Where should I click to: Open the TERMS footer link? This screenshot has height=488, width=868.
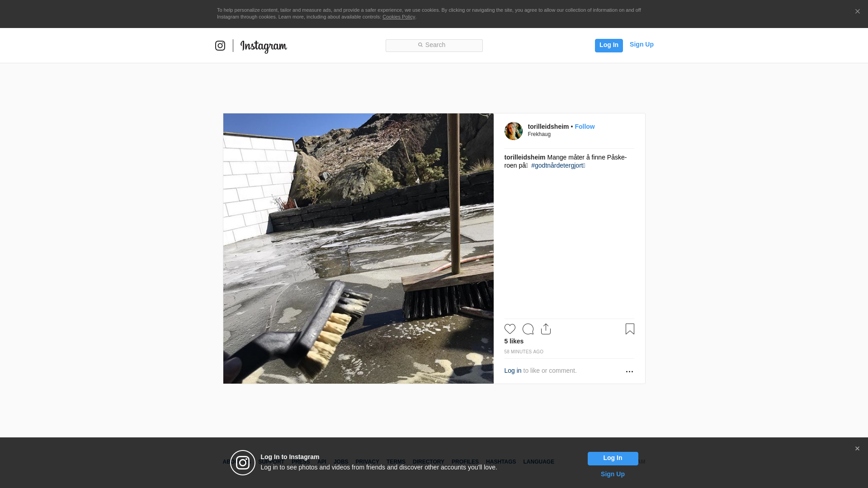pos(396,462)
